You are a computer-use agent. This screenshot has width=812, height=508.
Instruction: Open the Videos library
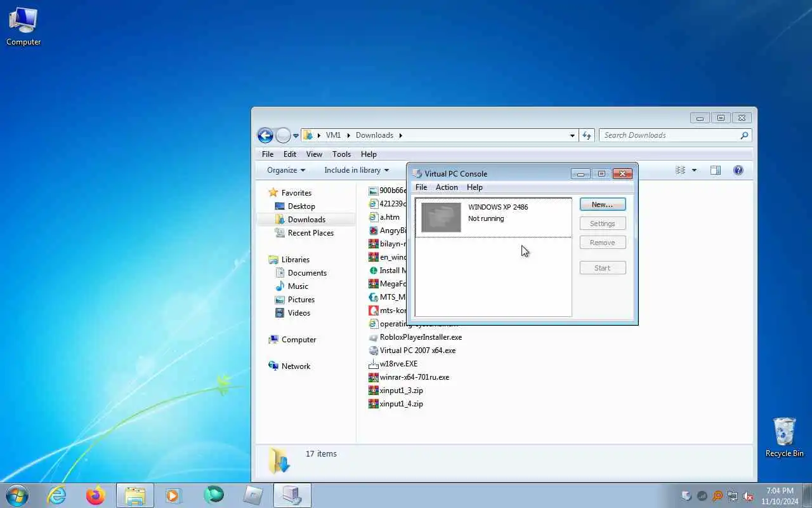(x=299, y=313)
